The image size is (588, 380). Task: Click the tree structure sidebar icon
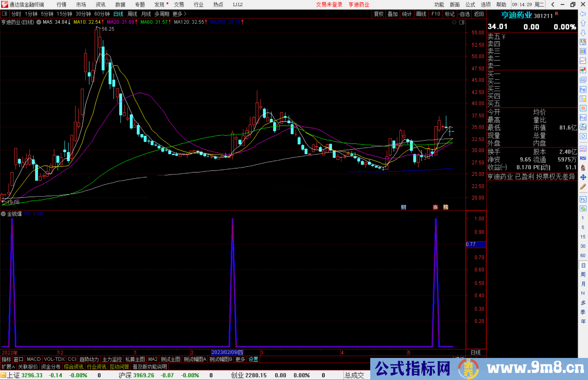[x=583, y=99]
